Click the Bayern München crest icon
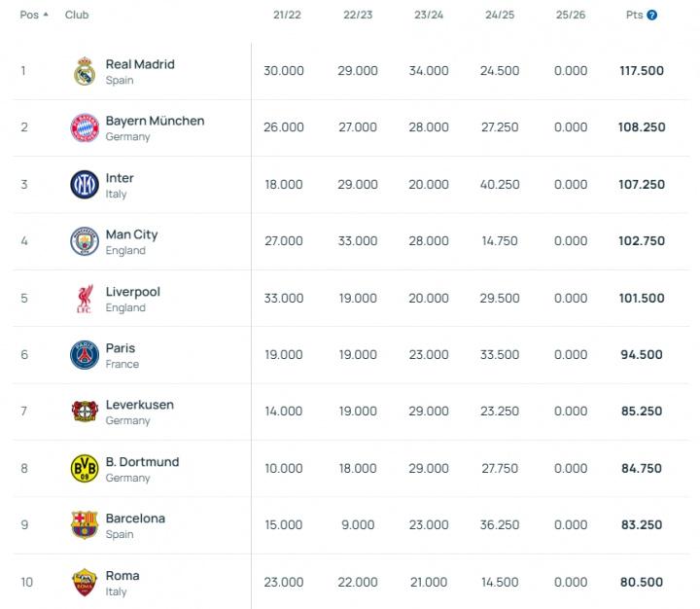This screenshot has width=700, height=609. pos(85,127)
